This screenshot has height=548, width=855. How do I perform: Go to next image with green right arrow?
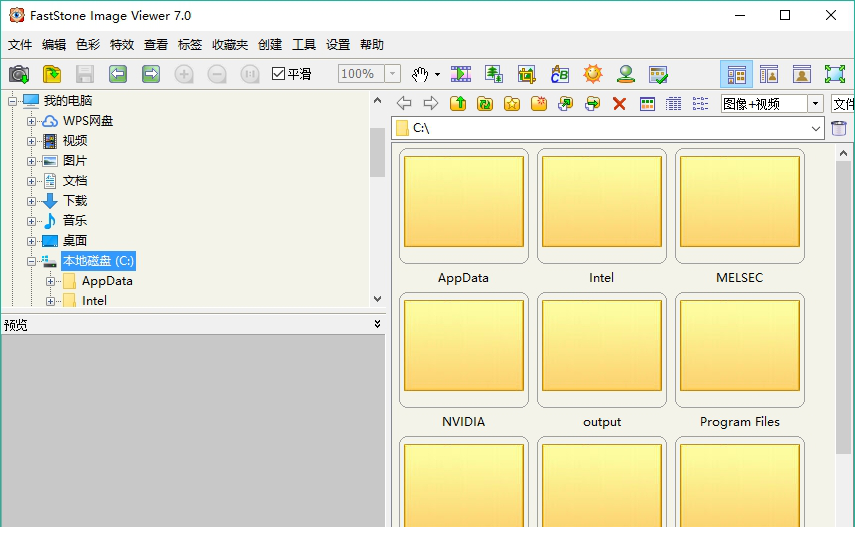click(x=151, y=74)
